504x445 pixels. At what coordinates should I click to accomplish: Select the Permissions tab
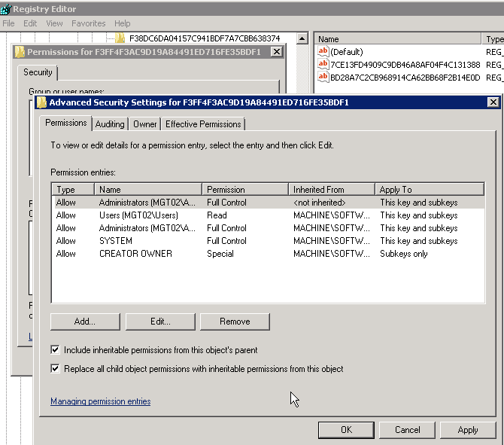66,123
